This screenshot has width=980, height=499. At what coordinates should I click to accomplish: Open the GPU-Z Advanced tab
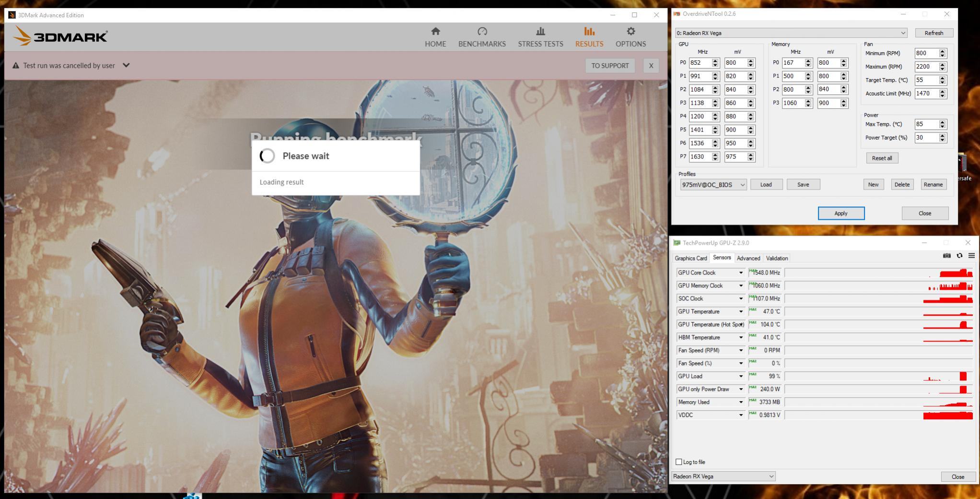coord(748,258)
